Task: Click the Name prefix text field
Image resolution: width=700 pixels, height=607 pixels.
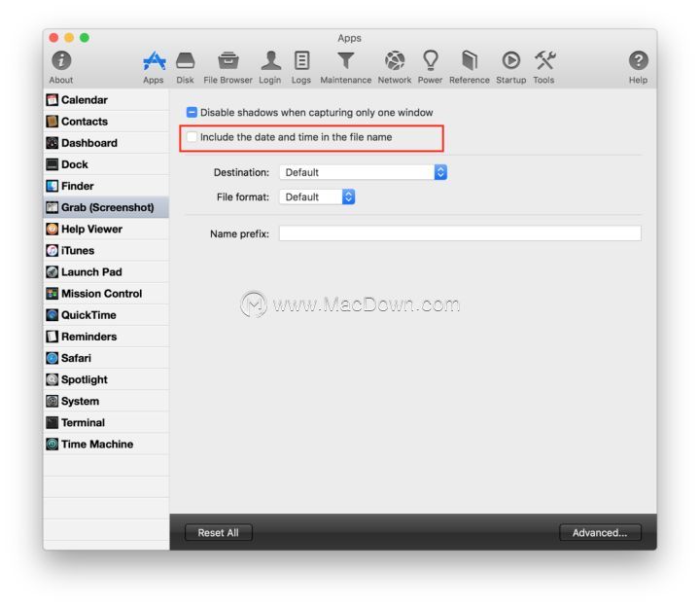Action: pos(460,233)
